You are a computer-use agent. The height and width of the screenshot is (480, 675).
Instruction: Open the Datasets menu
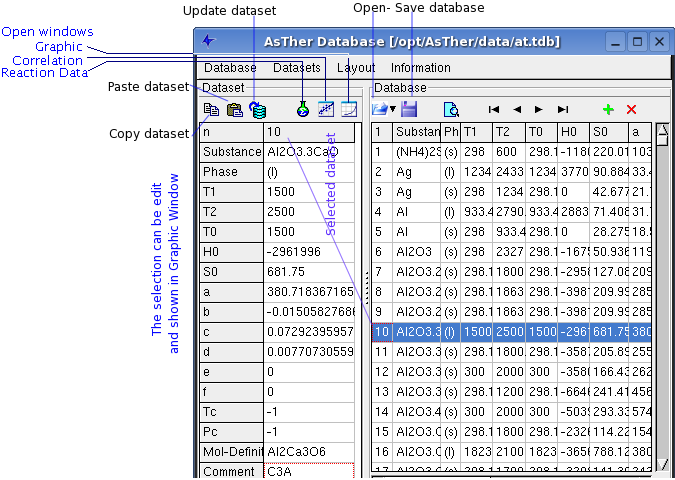(296, 68)
